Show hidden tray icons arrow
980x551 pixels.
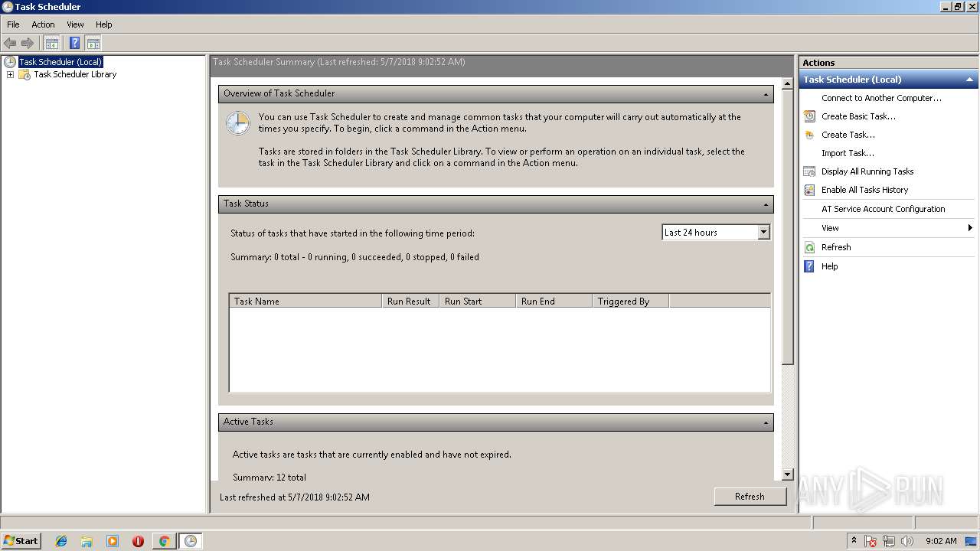pos(854,540)
